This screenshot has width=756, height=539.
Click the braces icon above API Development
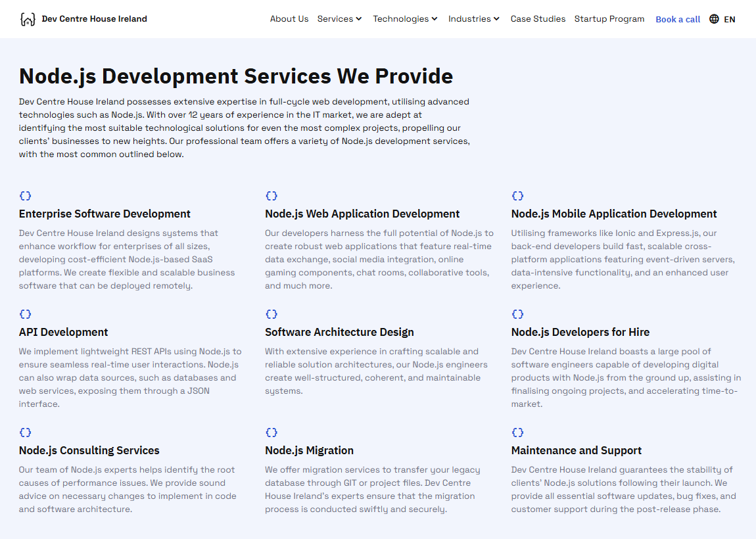[x=25, y=314]
